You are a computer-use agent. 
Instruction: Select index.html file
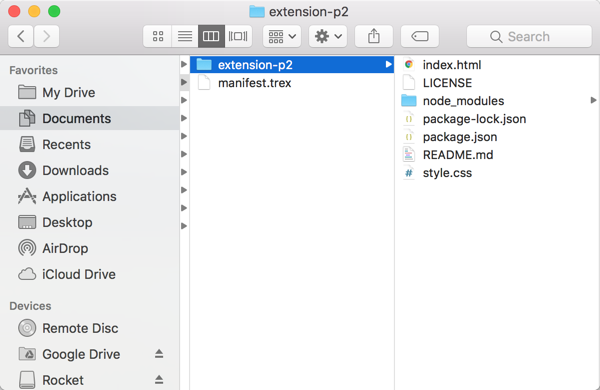[497, 65]
